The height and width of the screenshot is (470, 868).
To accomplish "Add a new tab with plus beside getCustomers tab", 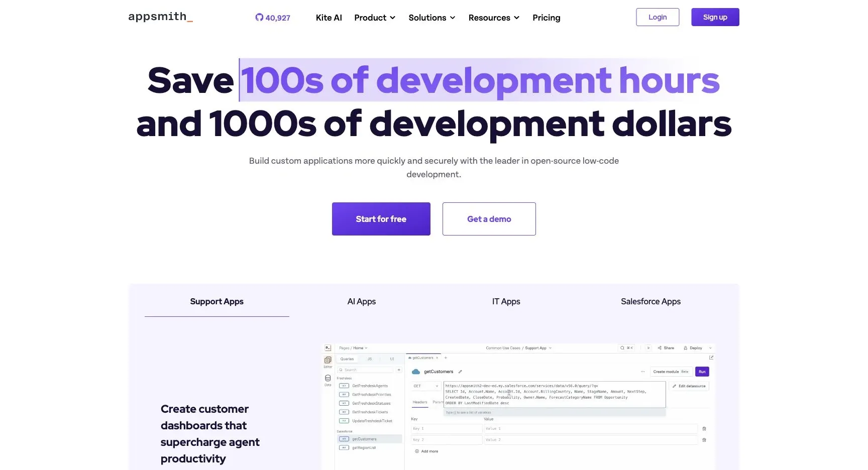I will 446,358.
